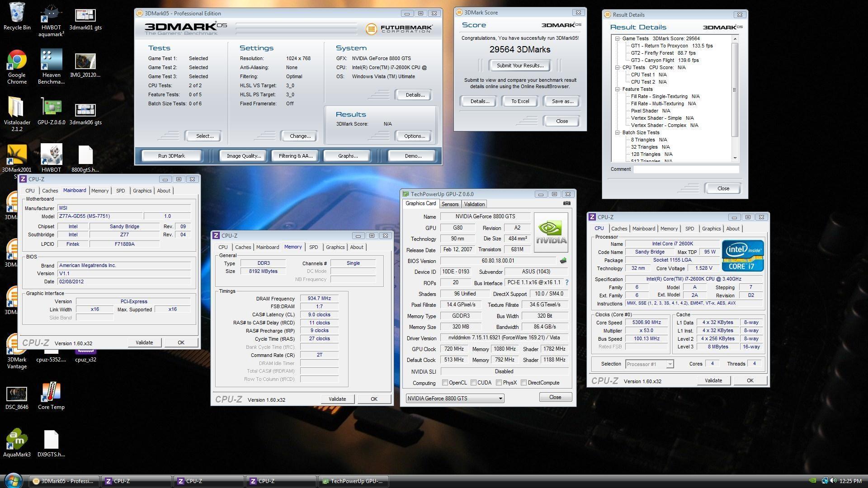Launch 3DMark2001 desktop shortcut
The image size is (868, 488).
point(17,158)
